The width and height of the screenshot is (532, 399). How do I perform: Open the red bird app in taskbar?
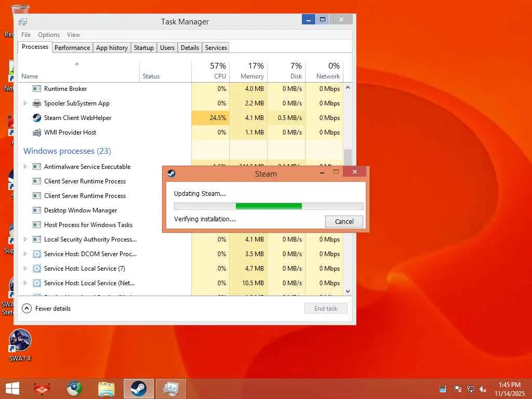[42, 389]
